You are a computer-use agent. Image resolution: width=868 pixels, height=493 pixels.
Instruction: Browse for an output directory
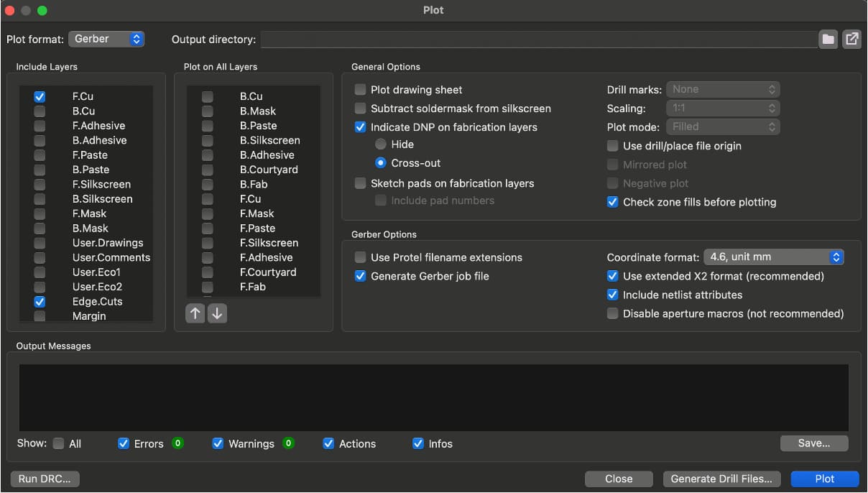tap(828, 40)
